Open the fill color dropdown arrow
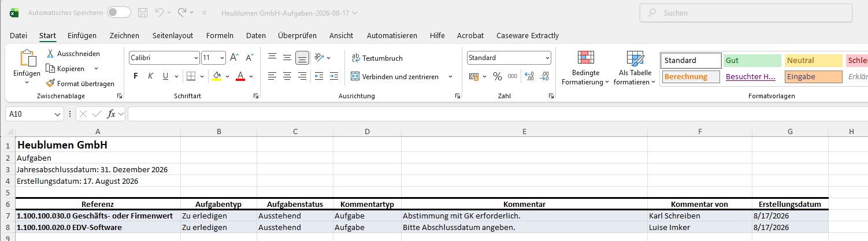The height and width of the screenshot is (241, 868). point(227,76)
